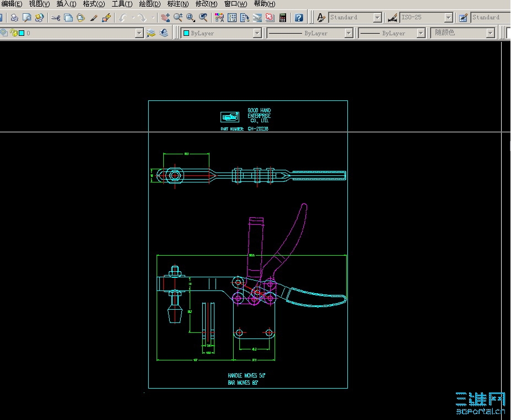Click the GOOD HAND ENTERPRISE text in drawing
Screen dimensions: 511x420
tap(259, 115)
